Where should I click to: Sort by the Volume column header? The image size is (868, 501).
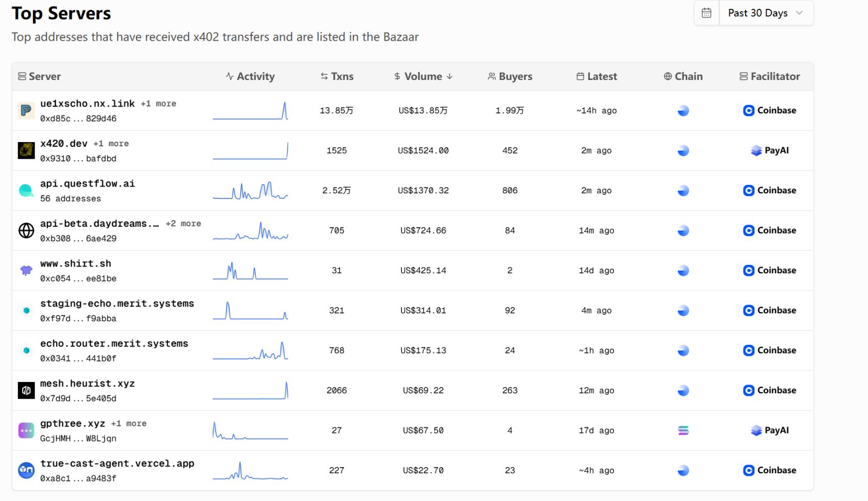tap(423, 77)
